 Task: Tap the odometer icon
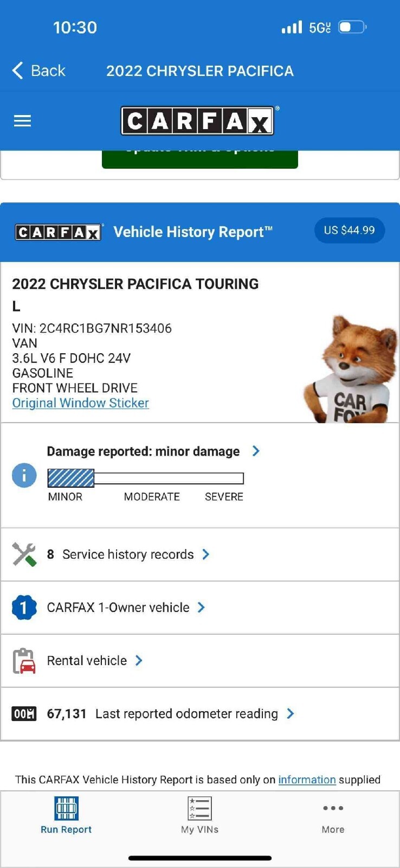point(24,714)
